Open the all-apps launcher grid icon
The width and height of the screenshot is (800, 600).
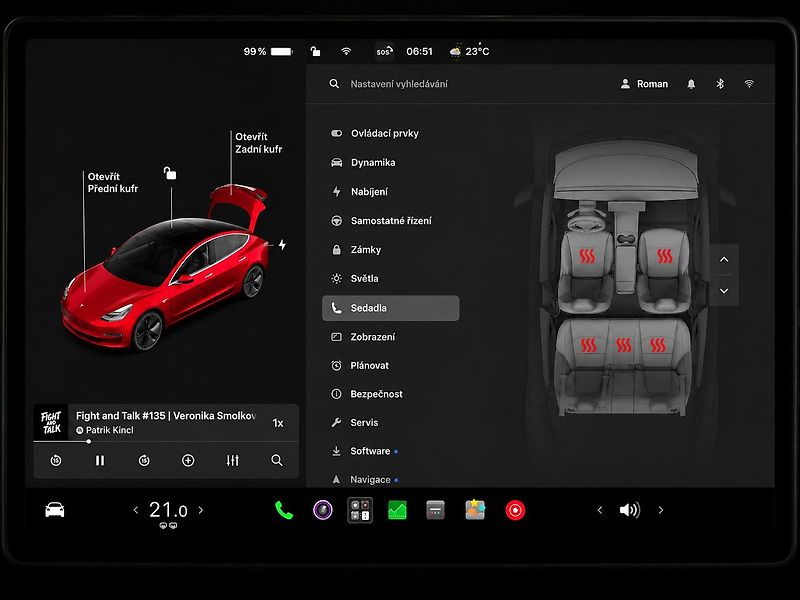pyautogui.click(x=360, y=510)
